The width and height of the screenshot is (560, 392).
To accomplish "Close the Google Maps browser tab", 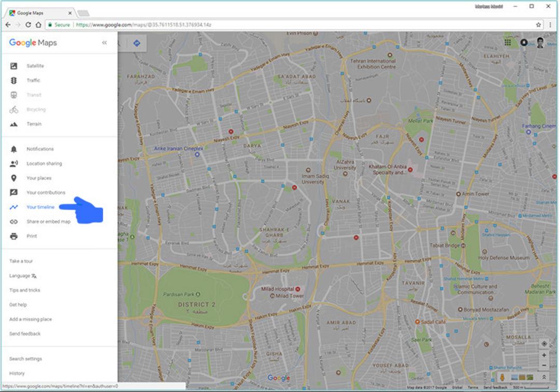I will (69, 13).
